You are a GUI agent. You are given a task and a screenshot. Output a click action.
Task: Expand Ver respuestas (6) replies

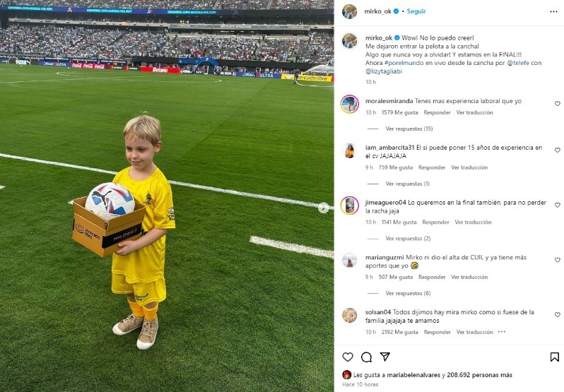pos(408,293)
